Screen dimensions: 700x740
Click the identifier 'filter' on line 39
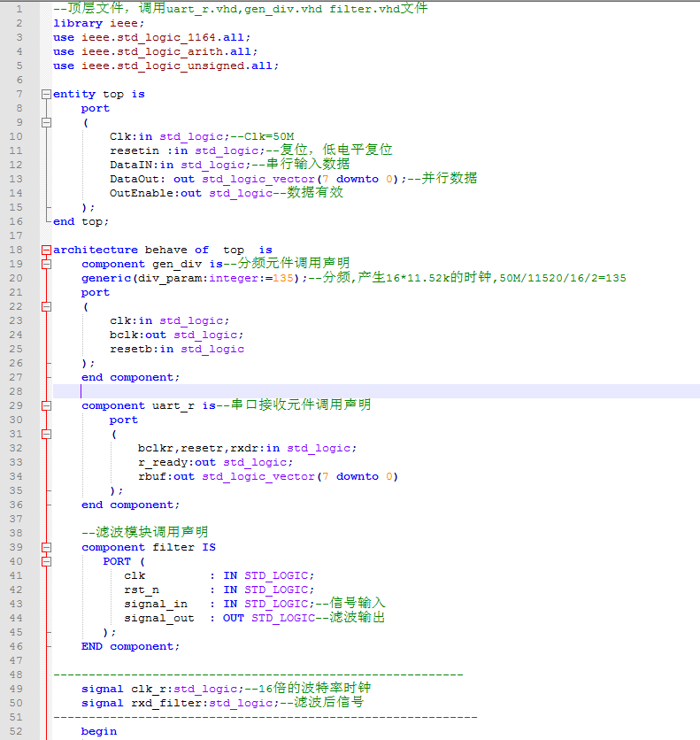click(173, 547)
